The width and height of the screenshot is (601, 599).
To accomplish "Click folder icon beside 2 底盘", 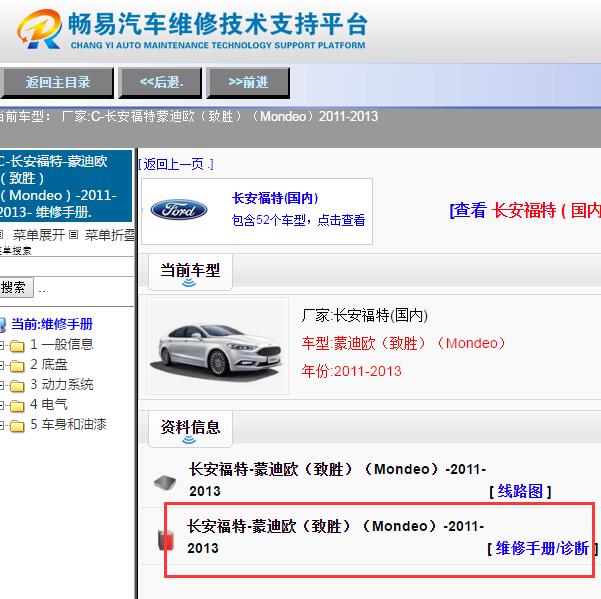I will point(17,365).
